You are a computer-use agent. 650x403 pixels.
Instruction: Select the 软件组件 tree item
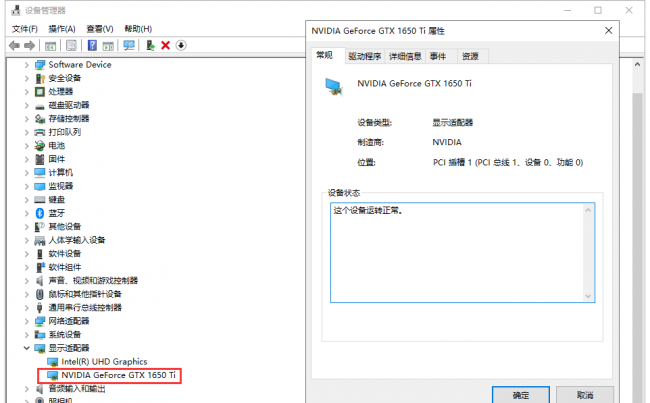click(65, 267)
